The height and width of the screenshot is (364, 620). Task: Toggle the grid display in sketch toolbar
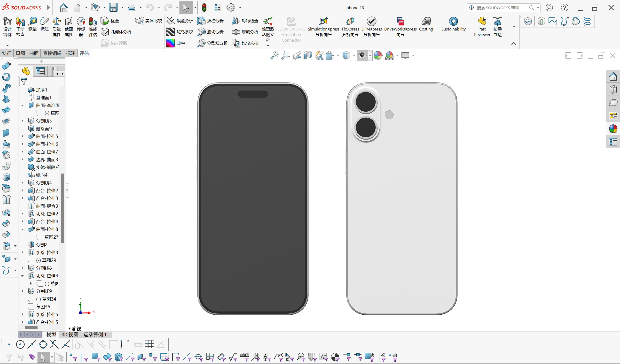point(149,344)
